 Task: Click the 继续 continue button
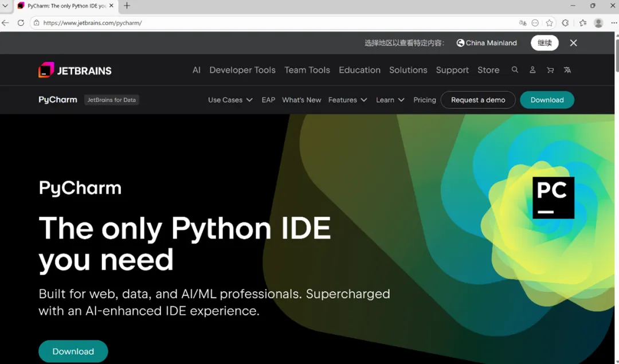(x=544, y=43)
